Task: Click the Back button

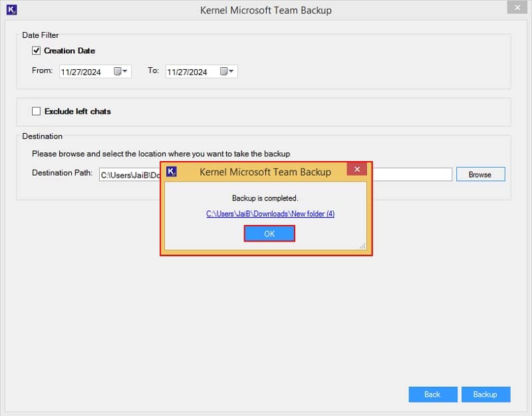Action: tap(432, 394)
